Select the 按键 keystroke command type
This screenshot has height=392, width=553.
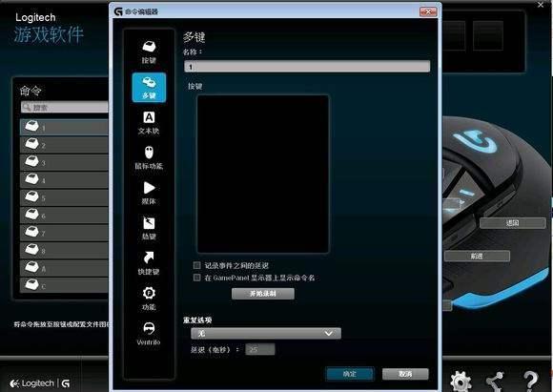point(149,52)
